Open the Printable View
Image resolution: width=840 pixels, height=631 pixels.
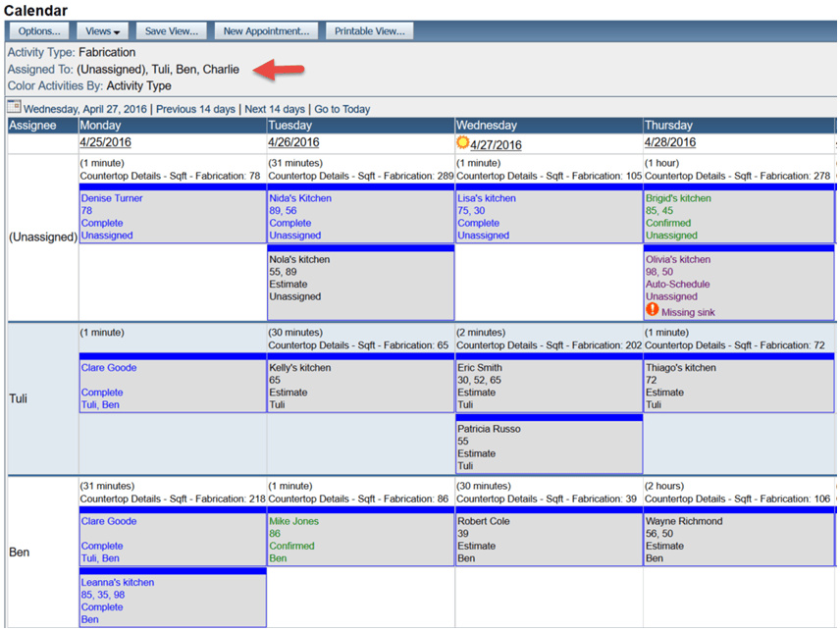[x=370, y=31]
